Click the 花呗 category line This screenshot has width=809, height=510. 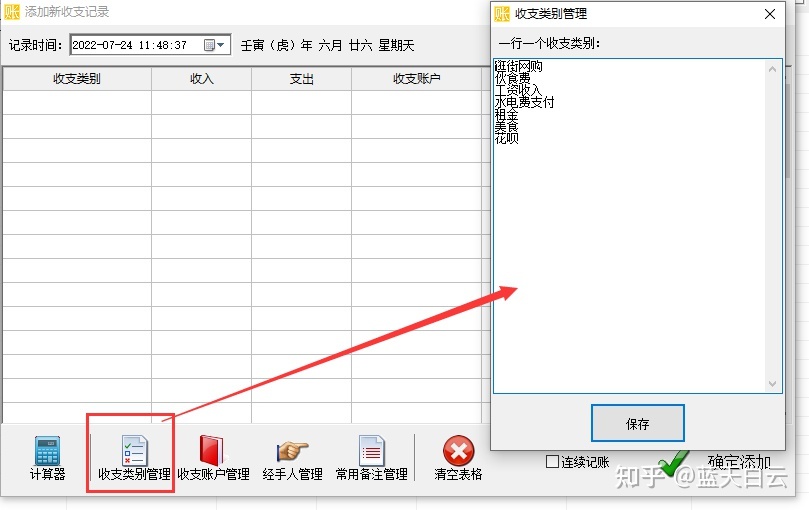pos(506,138)
